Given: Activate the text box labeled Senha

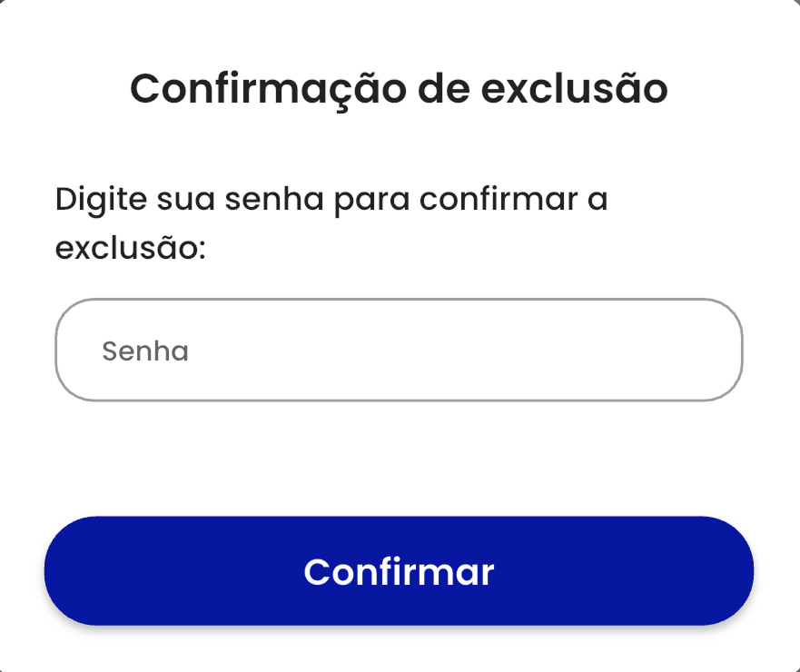Looking at the screenshot, I should point(400,350).
